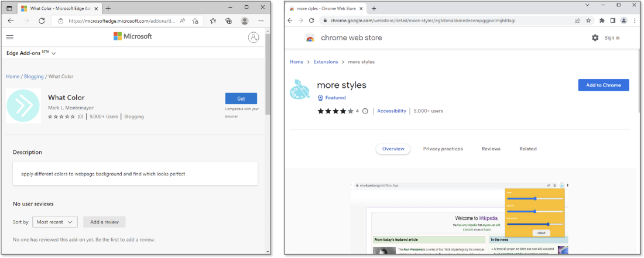Bookmark the Chrome Web Store page with star
This screenshot has width=644, height=258.
[x=589, y=20]
